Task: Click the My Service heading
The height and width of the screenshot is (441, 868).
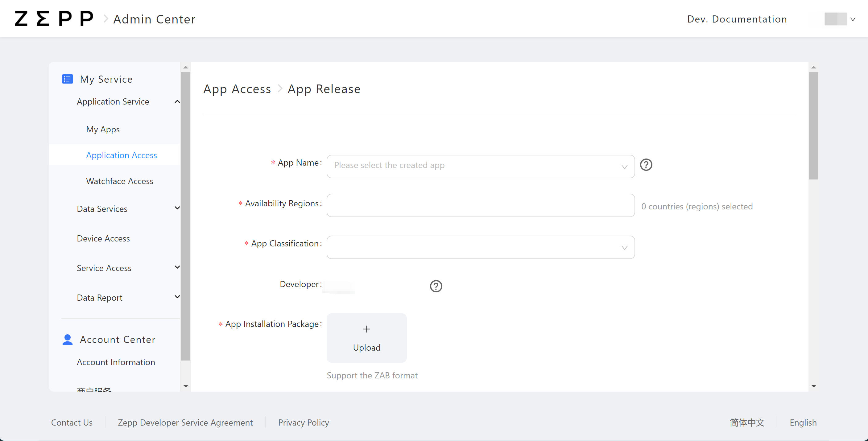Action: (106, 79)
